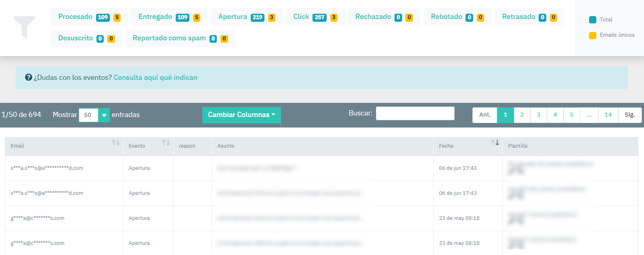This screenshot has width=644, height=255.
Task: Click the Procesado total count badge
Action: point(103,17)
